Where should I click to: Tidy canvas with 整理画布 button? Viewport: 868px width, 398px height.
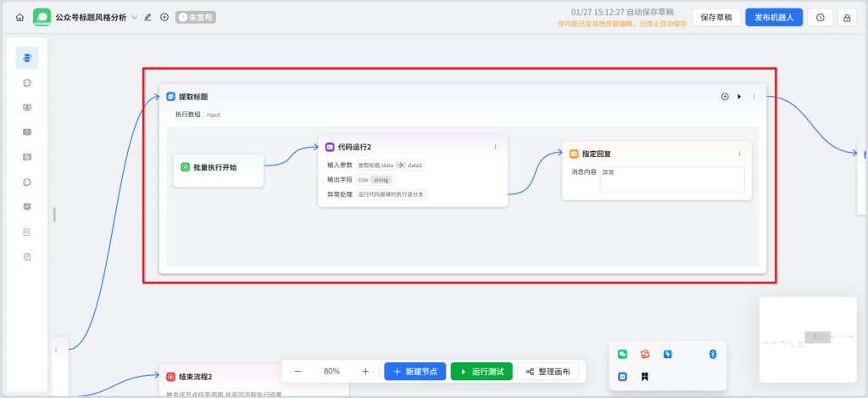click(548, 372)
